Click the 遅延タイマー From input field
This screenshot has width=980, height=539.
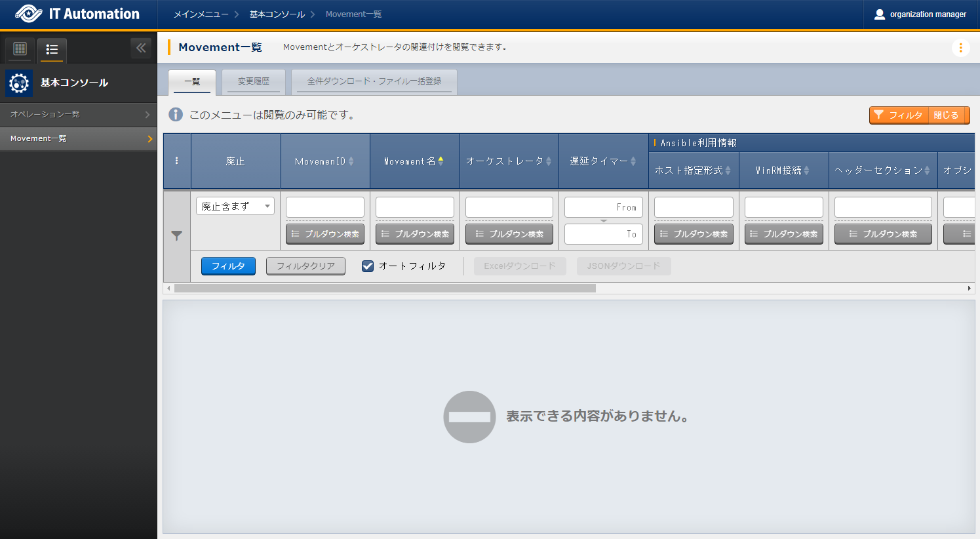[603, 207]
